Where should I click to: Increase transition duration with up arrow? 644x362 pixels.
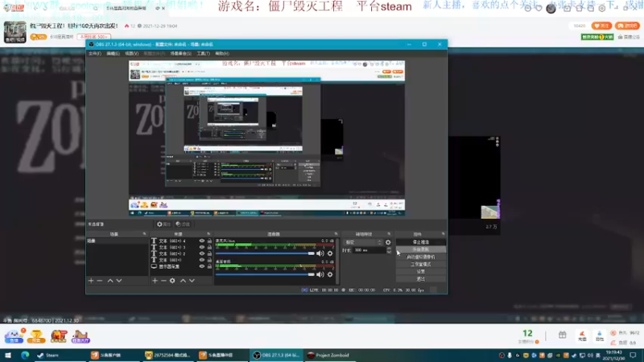pos(389,249)
